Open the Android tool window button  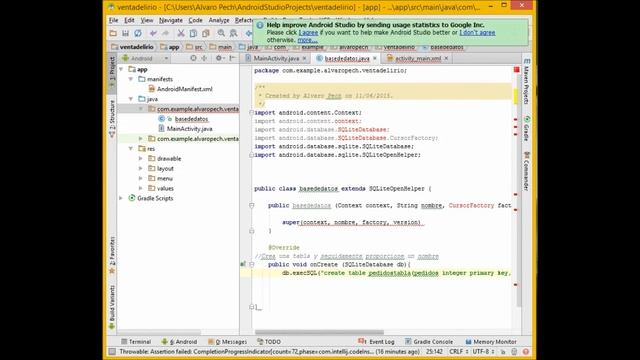click(179, 342)
